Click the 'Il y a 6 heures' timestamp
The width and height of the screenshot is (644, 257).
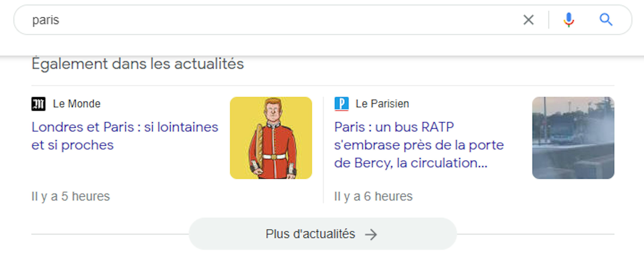(x=373, y=196)
